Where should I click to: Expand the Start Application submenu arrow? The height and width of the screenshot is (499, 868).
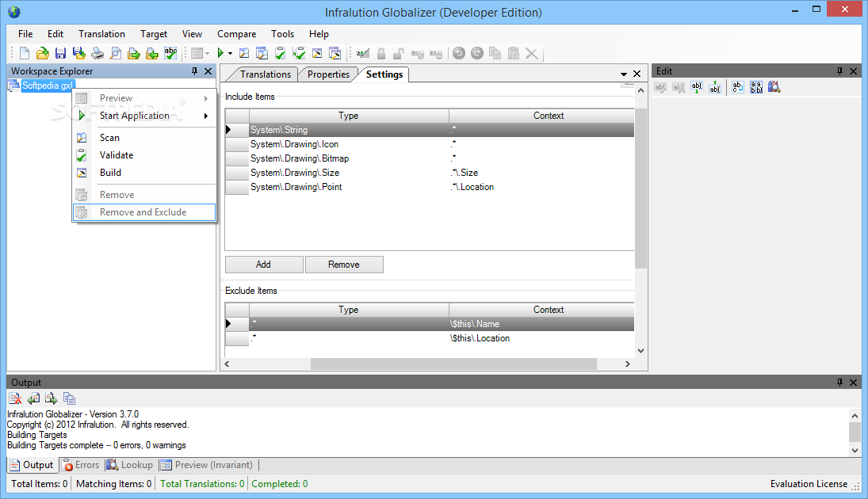click(206, 116)
